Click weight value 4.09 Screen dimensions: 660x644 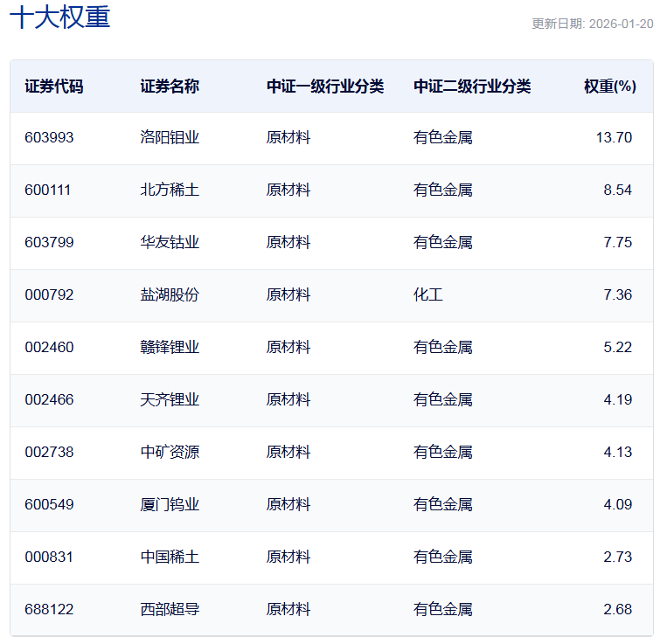click(617, 504)
